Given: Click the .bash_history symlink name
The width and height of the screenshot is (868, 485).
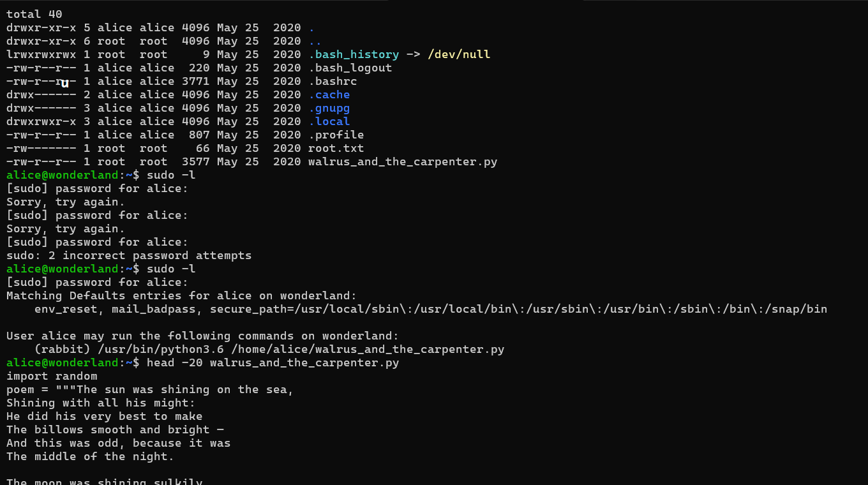Looking at the screenshot, I should 354,54.
